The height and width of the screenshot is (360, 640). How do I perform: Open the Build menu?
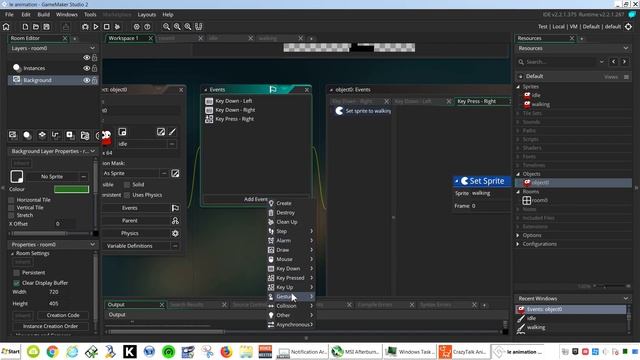pos(43,14)
